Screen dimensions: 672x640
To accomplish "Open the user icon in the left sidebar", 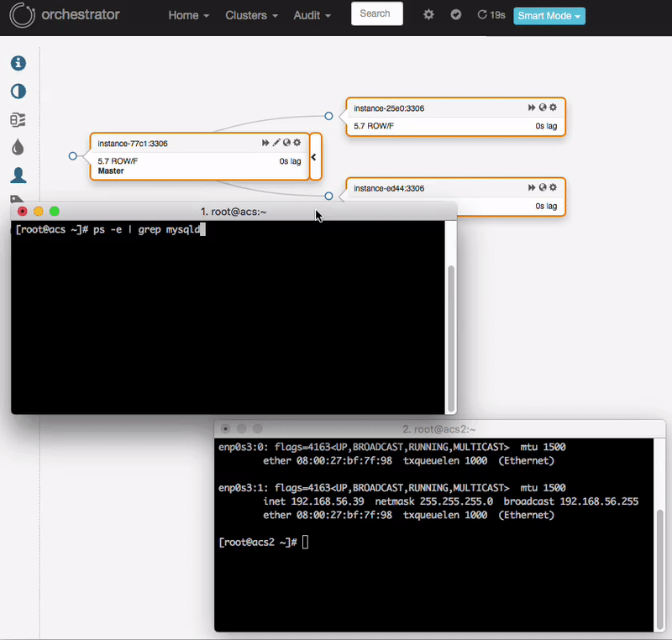I will pyautogui.click(x=18, y=176).
